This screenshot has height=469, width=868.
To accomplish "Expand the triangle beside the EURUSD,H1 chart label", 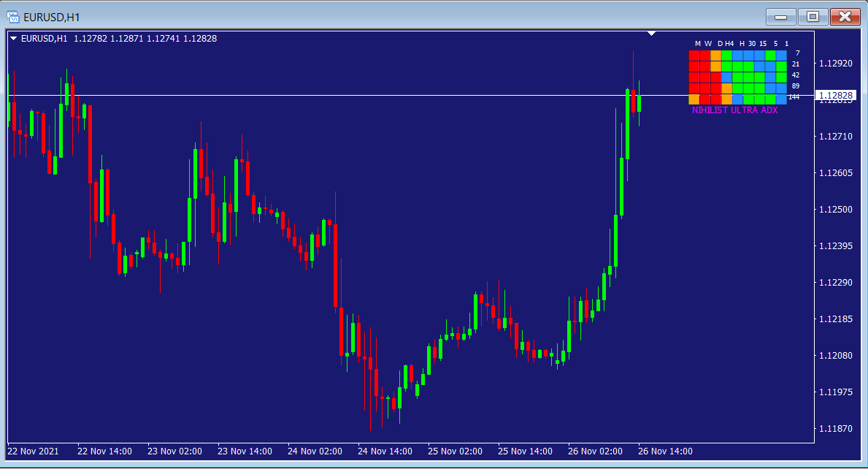I will (x=13, y=39).
